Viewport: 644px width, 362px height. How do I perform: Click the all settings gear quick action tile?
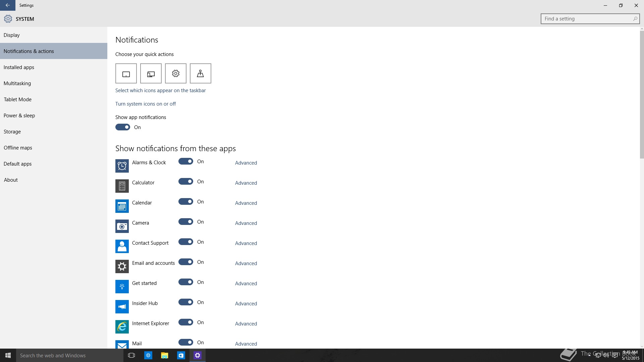(176, 73)
